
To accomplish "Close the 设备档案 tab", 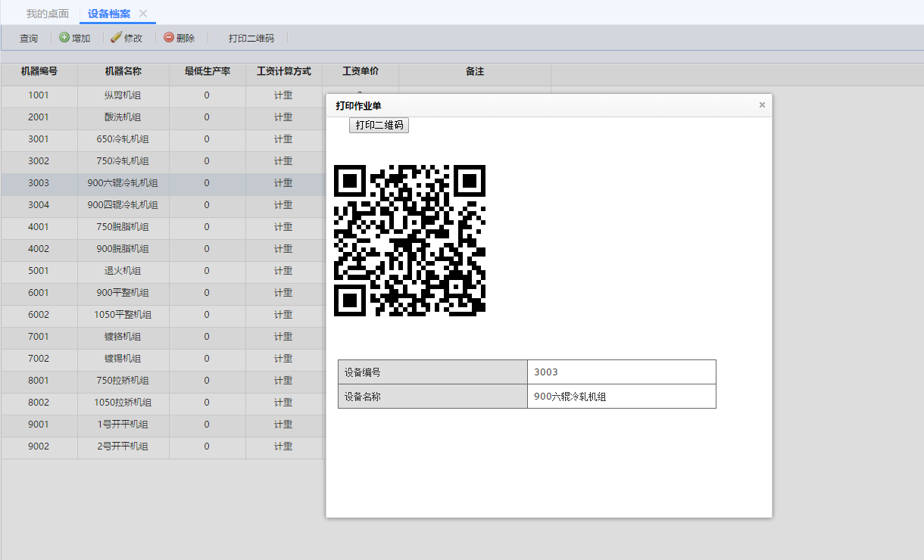I will coord(143,14).
